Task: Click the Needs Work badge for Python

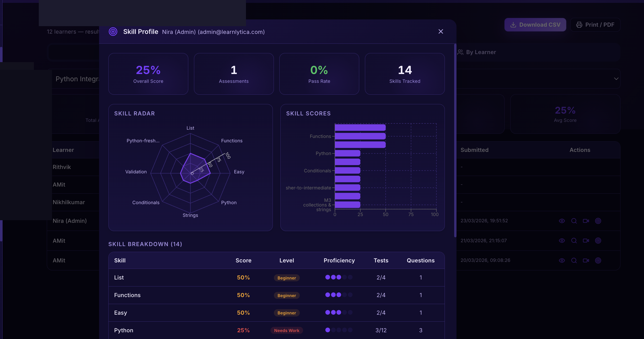Action: (x=287, y=330)
